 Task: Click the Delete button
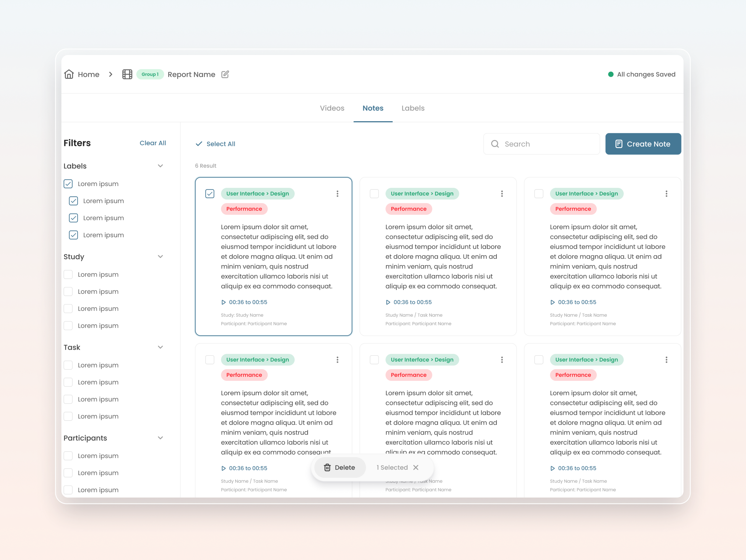coord(340,468)
